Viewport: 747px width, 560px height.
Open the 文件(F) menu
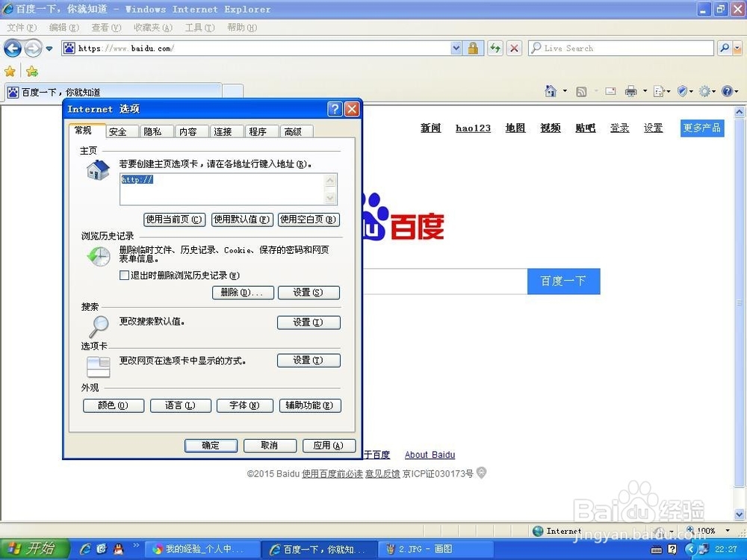coord(22,28)
